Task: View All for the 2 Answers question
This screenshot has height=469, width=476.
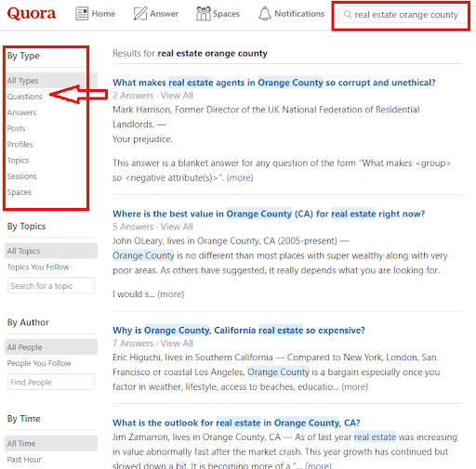Action: point(177,96)
